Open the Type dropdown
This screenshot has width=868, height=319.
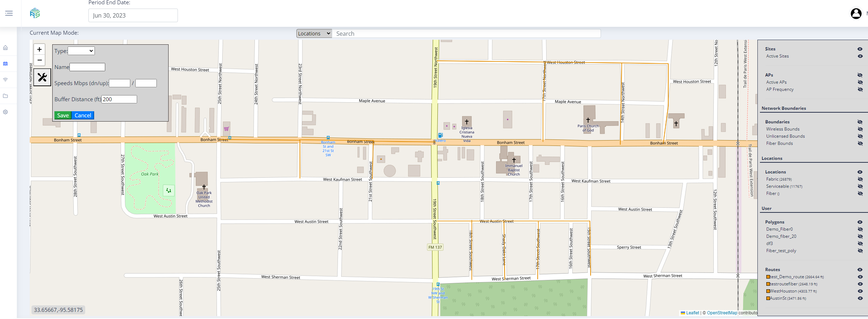coord(81,51)
